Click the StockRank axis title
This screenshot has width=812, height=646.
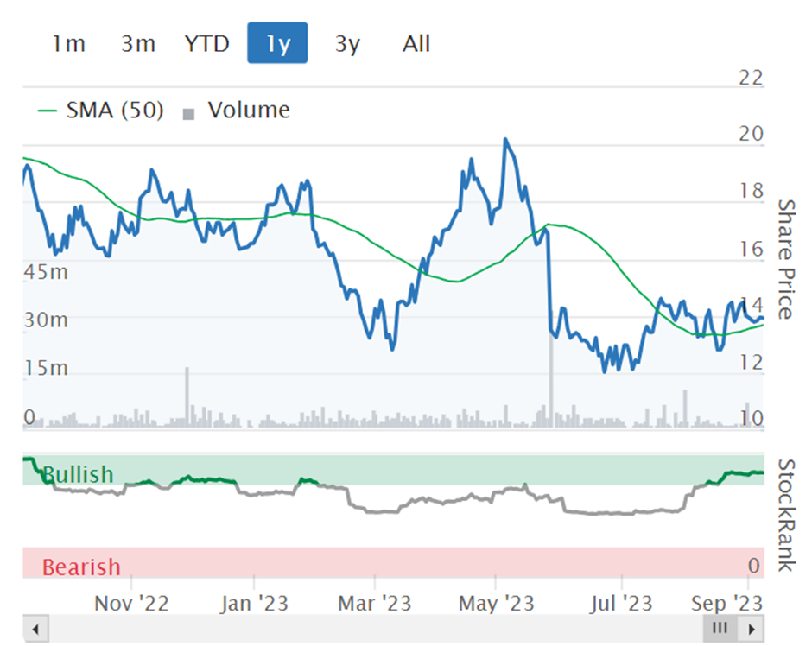pyautogui.click(x=786, y=515)
